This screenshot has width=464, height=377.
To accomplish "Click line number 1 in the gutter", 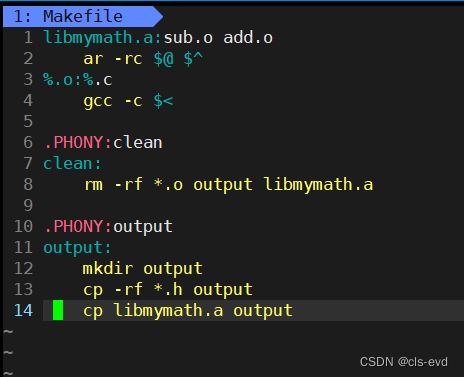I will (x=28, y=37).
